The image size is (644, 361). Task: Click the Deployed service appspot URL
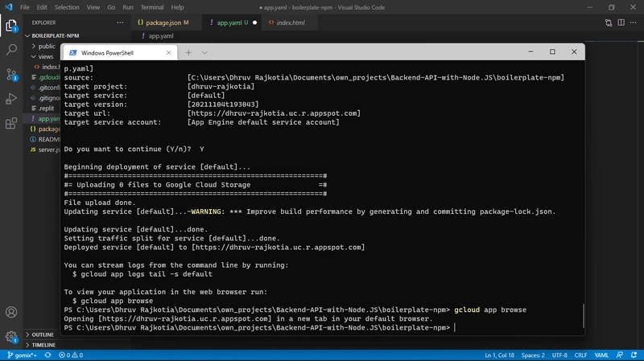pos(278,248)
